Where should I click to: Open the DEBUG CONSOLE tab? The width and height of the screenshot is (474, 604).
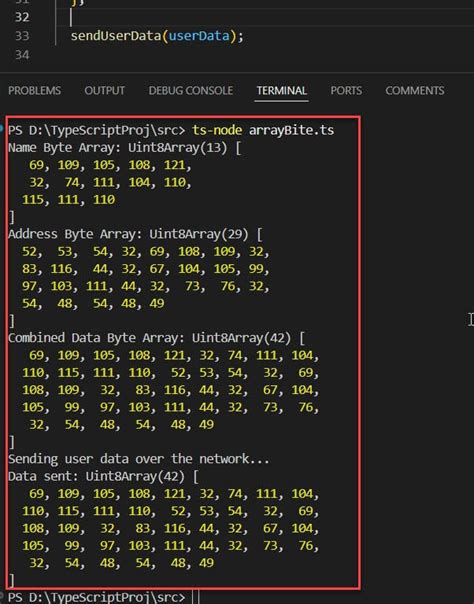click(x=191, y=91)
